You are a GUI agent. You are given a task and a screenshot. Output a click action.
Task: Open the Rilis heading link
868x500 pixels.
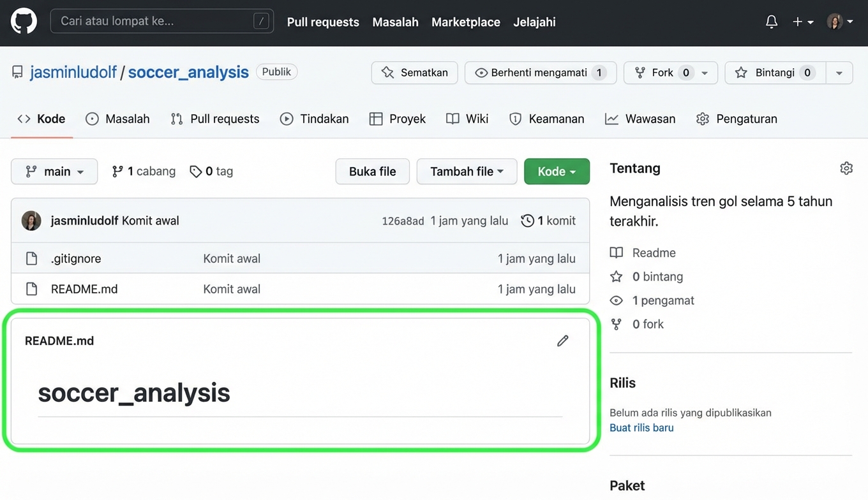[622, 383]
